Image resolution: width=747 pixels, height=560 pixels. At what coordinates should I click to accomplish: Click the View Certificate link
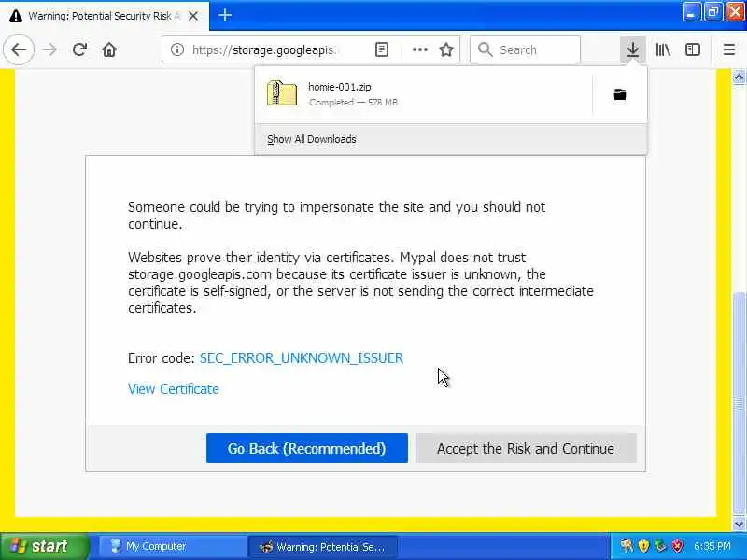174,389
